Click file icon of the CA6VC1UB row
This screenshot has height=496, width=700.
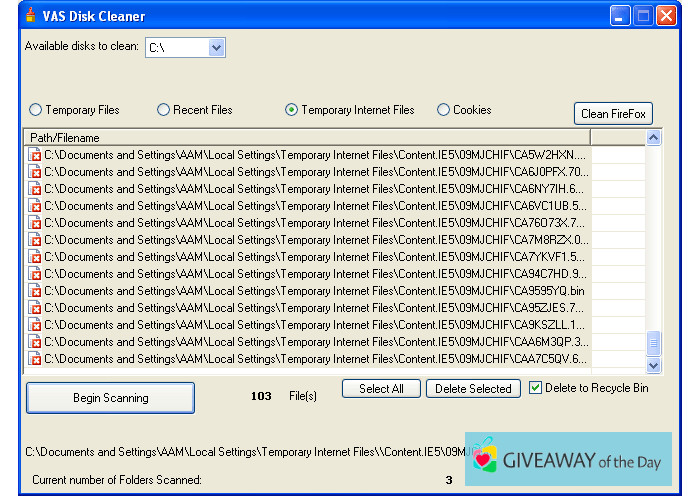[x=35, y=206]
